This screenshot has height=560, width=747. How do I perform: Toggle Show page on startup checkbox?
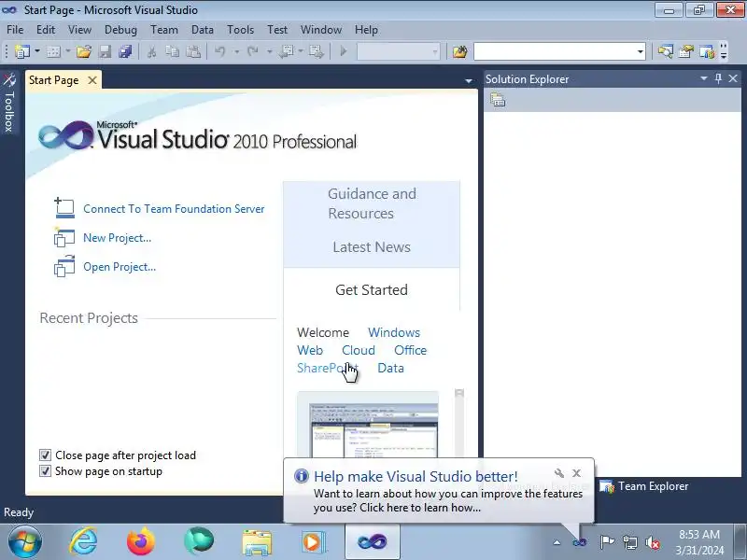coord(45,471)
